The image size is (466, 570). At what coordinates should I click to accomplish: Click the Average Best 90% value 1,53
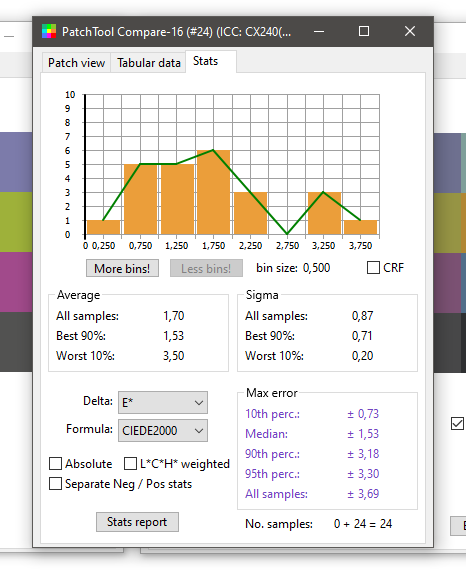[174, 336]
